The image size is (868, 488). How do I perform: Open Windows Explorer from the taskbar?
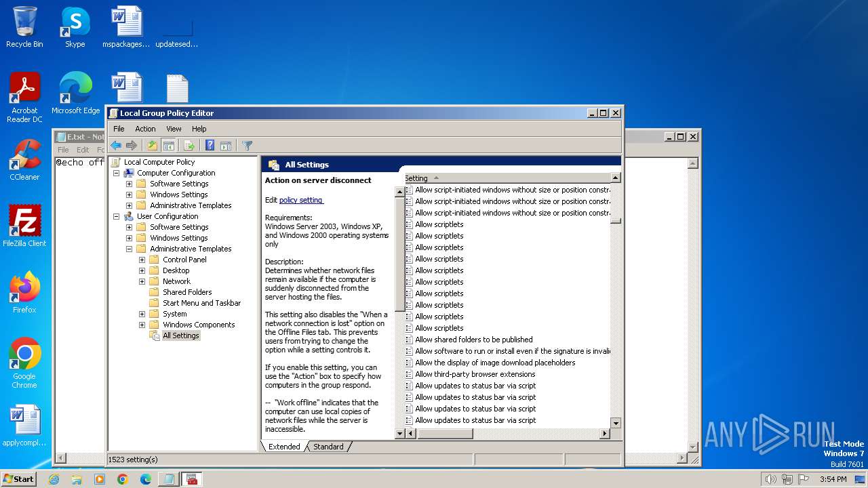(x=77, y=479)
